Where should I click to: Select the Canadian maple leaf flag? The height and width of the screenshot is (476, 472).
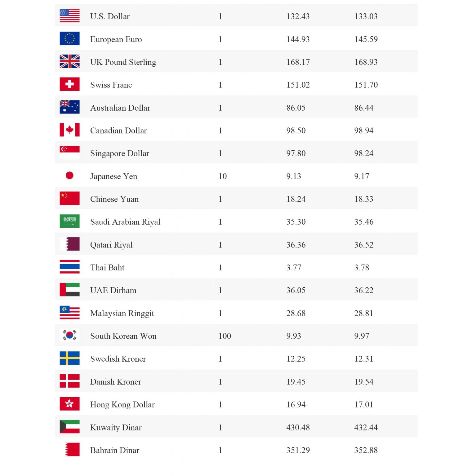pyautogui.click(x=69, y=130)
